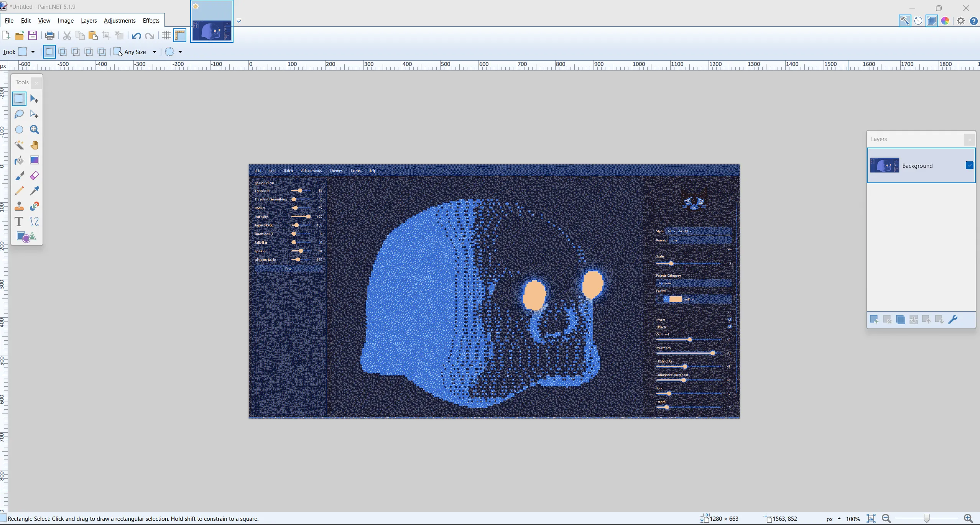
Task: Open the Adjustments menu
Action: [x=119, y=21]
